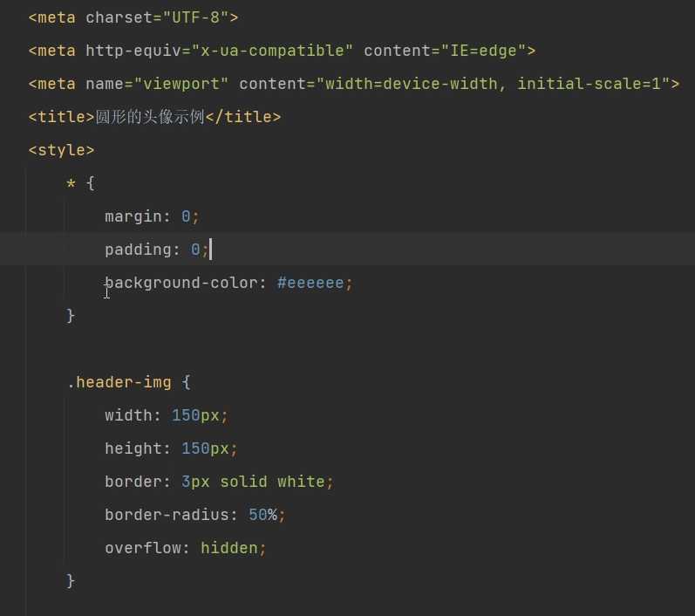Click the padding: 0 declaration
The height and width of the screenshot is (616, 695).
[156, 250]
